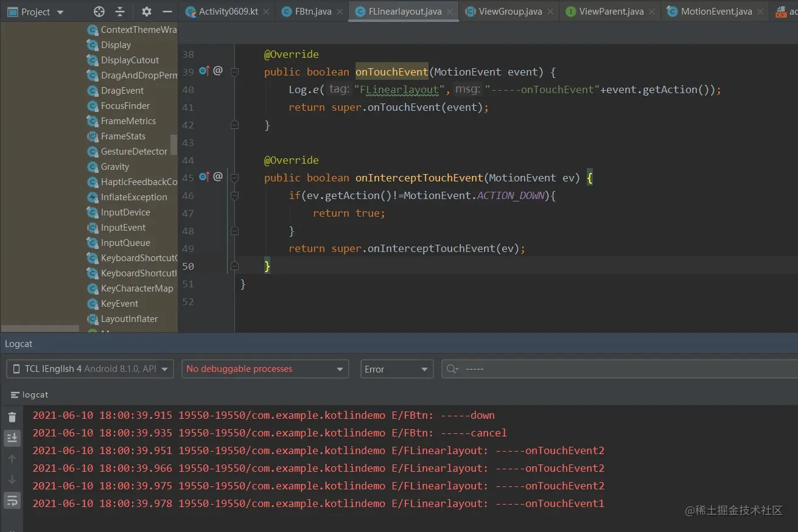Collapse the onInterceptTouchEvent method fold marker
The image size is (798, 532).
click(234, 178)
